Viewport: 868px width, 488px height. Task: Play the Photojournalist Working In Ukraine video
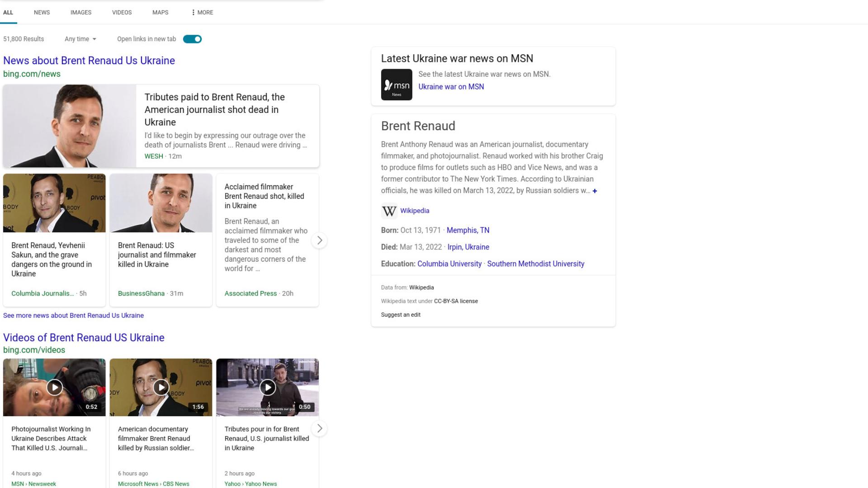[x=54, y=387]
